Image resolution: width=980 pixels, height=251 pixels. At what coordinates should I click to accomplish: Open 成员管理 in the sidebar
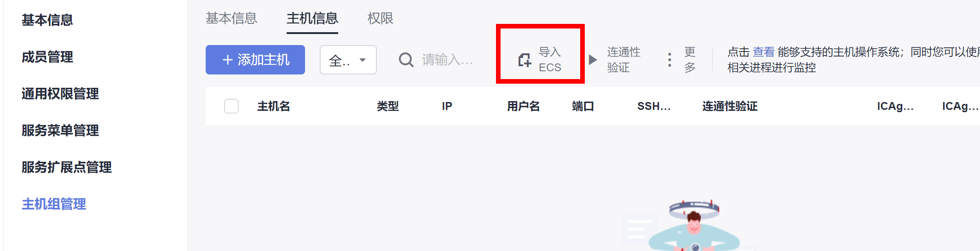(47, 57)
